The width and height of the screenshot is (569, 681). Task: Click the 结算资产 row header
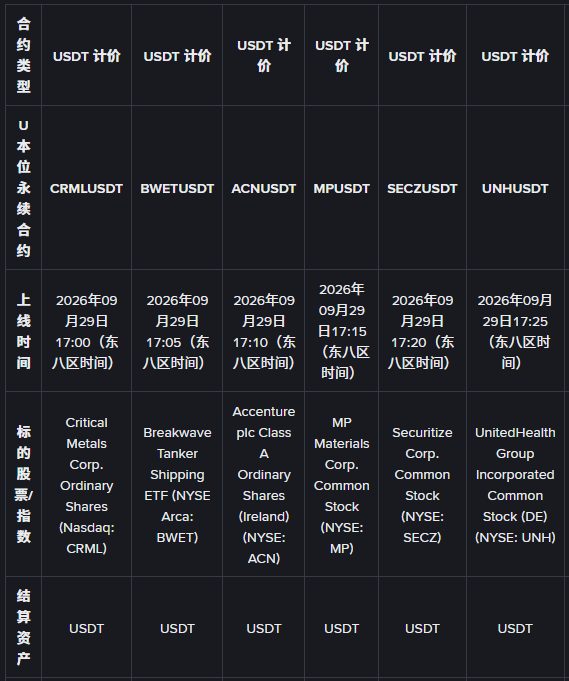pos(23,627)
